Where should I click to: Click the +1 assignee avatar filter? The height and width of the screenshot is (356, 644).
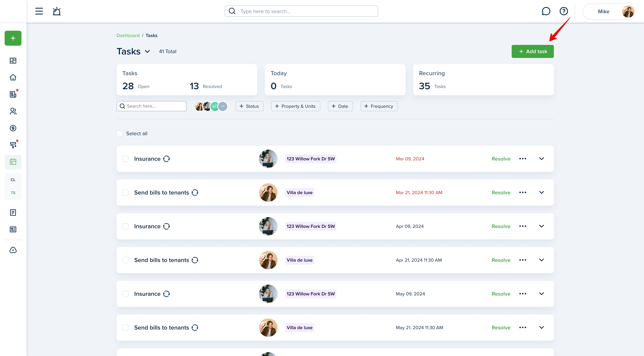coord(223,106)
